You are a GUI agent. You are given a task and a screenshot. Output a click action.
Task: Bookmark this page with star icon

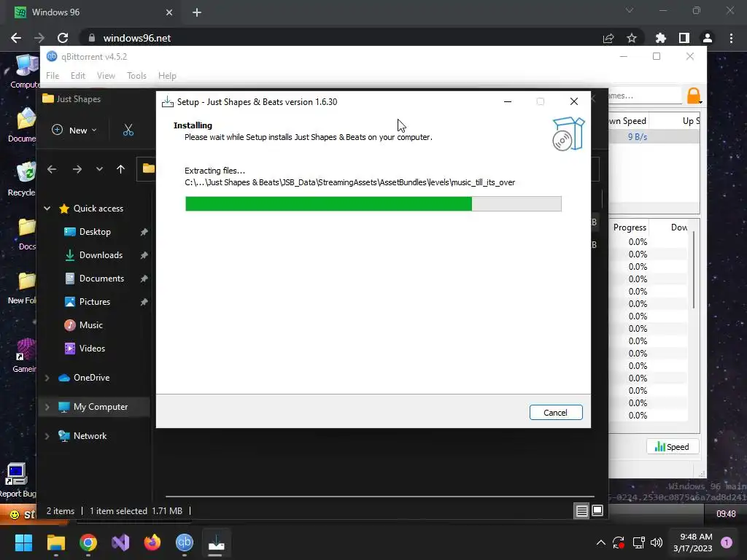pyautogui.click(x=632, y=38)
